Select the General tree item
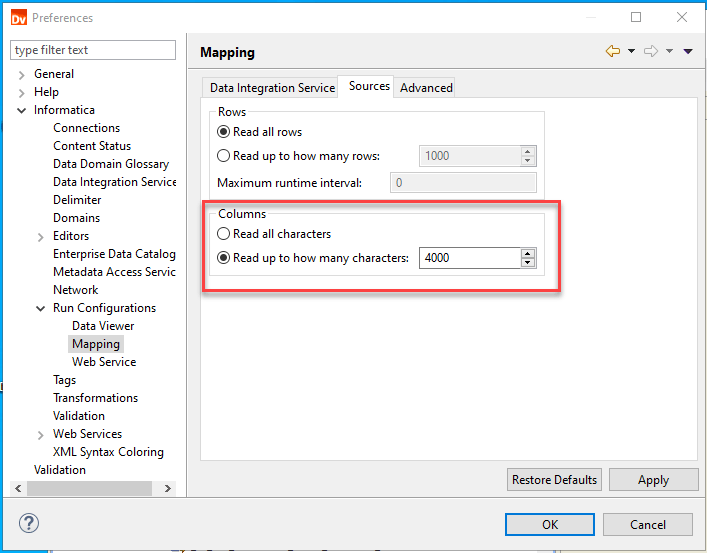 pos(54,74)
